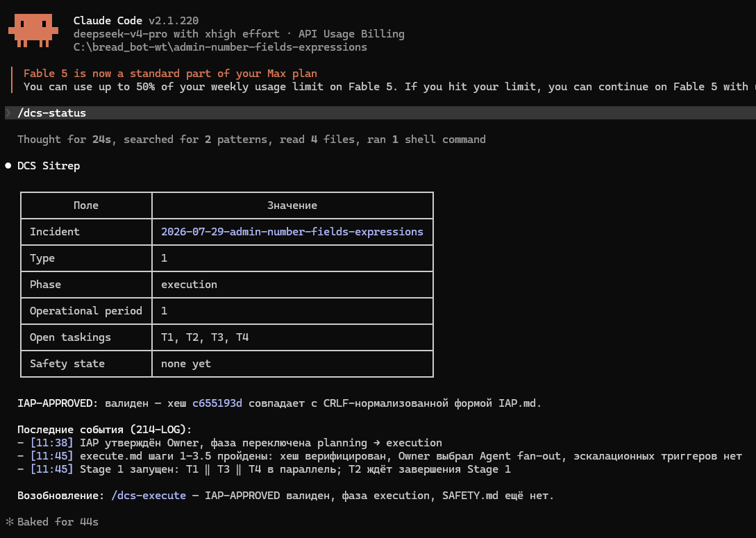Click the Claude Code pixel mascot logo
Screen dimensions: 756x538
[x=33, y=31]
